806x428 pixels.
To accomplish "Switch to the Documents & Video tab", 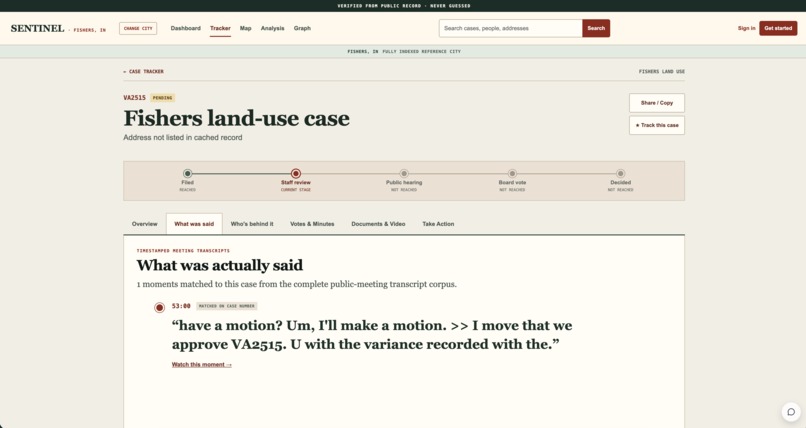I will 378,224.
